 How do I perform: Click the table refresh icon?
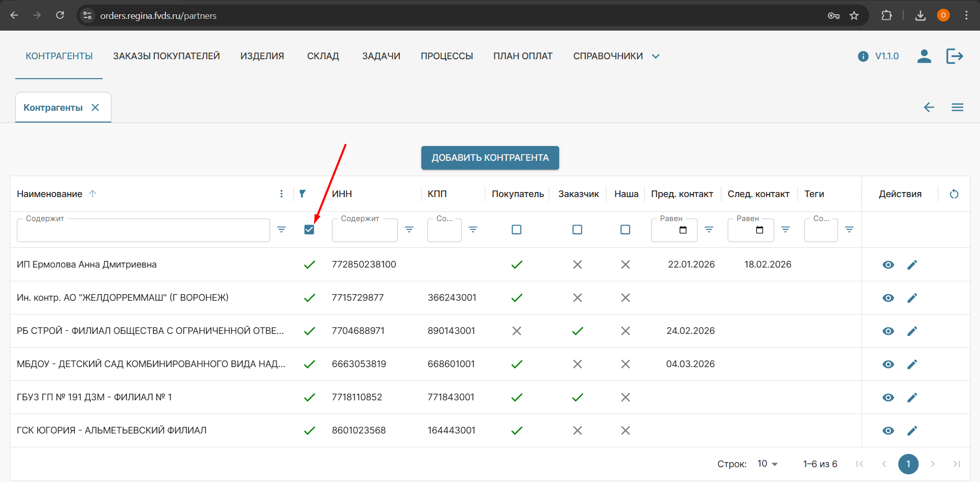point(953,194)
